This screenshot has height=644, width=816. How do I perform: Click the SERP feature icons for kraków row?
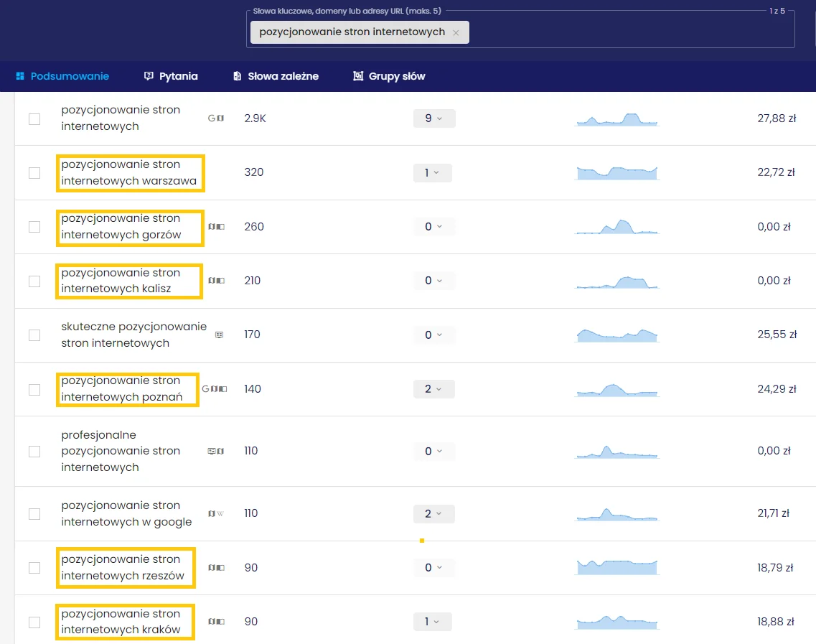(216, 622)
